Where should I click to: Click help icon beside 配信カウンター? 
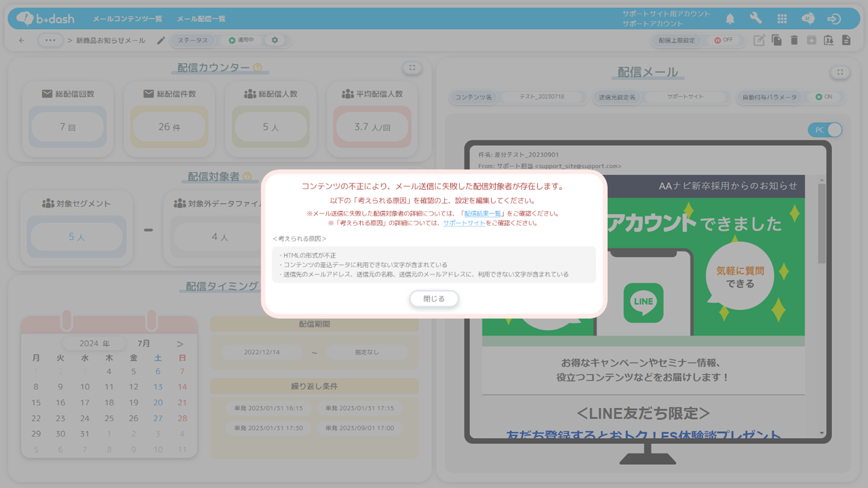pos(257,68)
